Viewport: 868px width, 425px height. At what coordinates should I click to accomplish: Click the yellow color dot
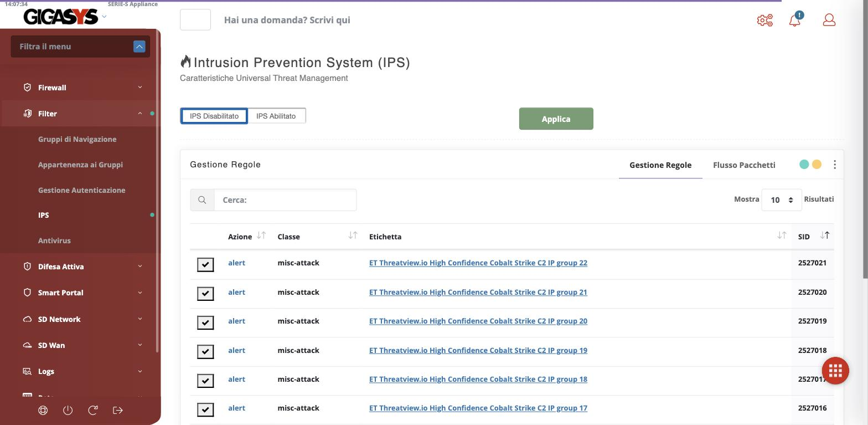pyautogui.click(x=817, y=164)
